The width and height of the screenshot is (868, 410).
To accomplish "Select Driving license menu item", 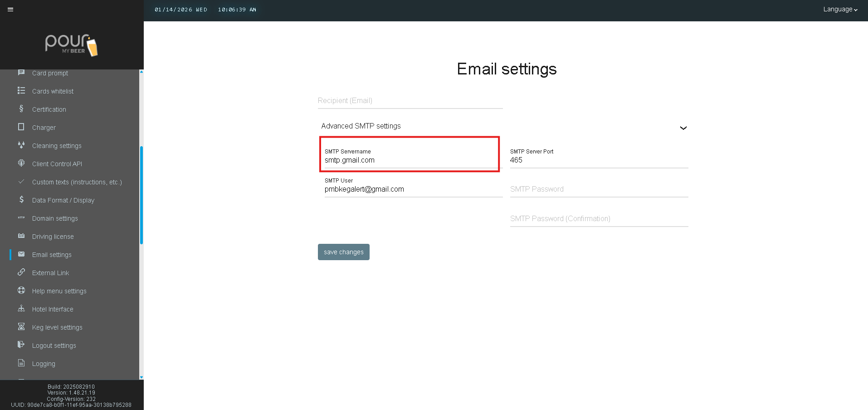I will click(x=53, y=237).
